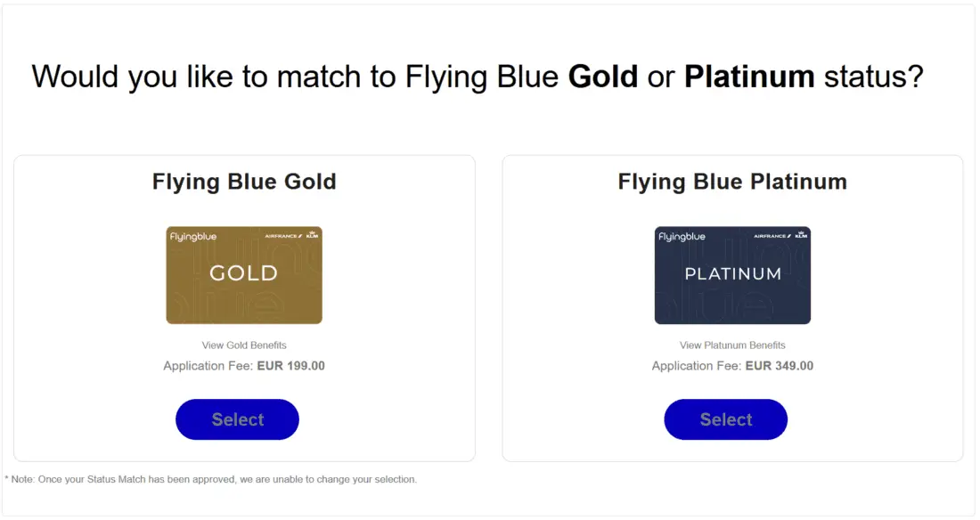Click the Air France logo on platinum card
The width and height of the screenshot is (980, 520).
(x=772, y=237)
